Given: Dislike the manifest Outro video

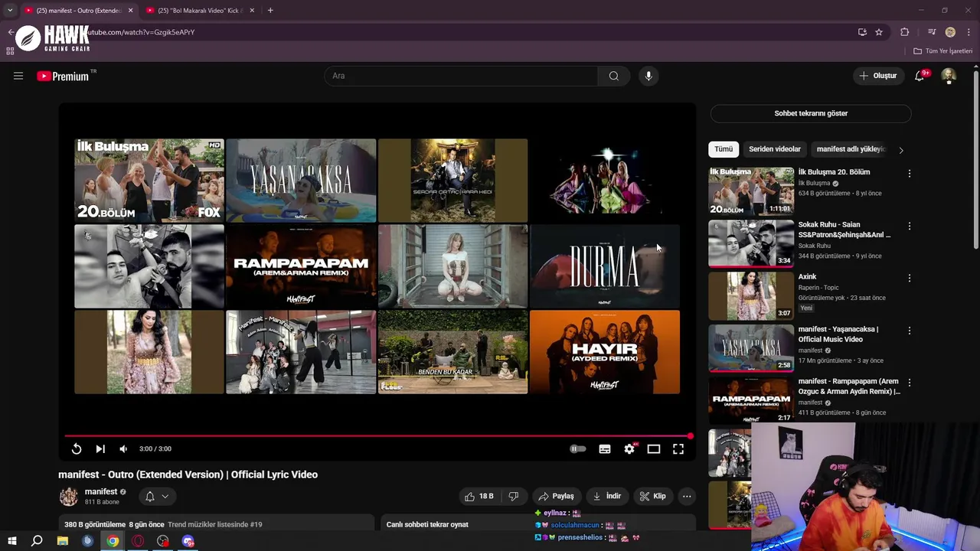Looking at the screenshot, I should [x=514, y=496].
